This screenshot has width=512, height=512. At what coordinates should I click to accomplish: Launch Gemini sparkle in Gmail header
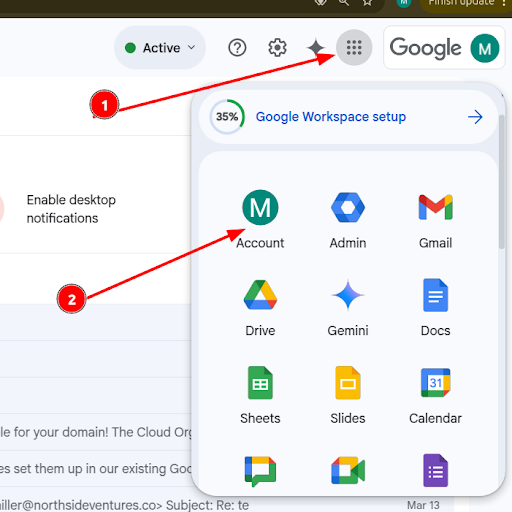315,48
